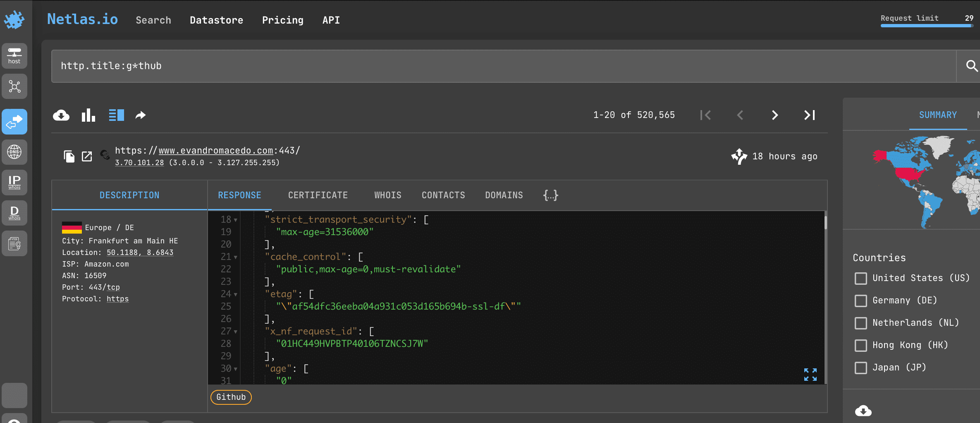Collapse strict_transport_security array at line 18
Screen dimensions: 980x423
coord(236,220)
